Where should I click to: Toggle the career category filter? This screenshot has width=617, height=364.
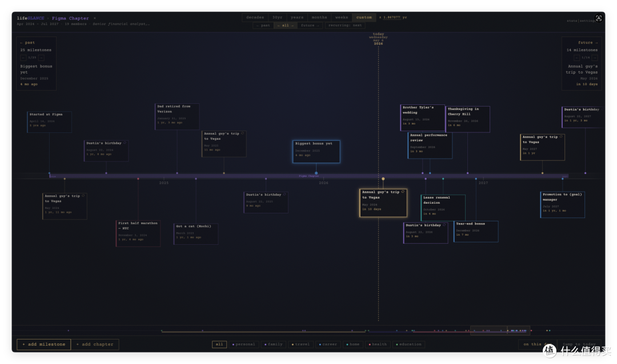point(328,345)
